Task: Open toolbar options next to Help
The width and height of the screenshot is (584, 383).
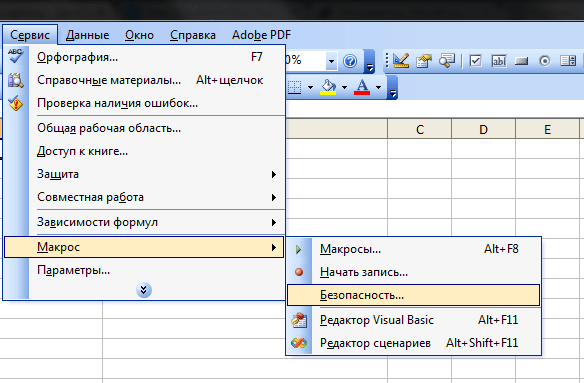Action: click(370, 61)
